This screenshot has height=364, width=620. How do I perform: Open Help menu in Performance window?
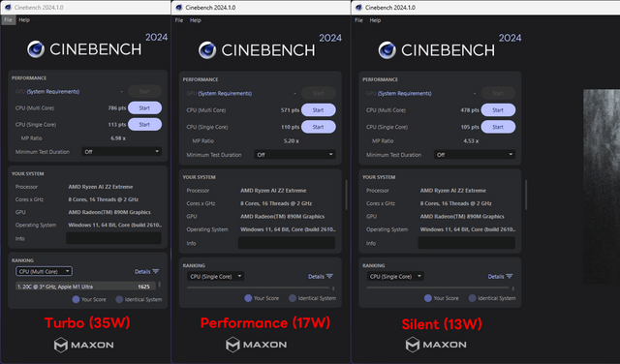click(196, 20)
